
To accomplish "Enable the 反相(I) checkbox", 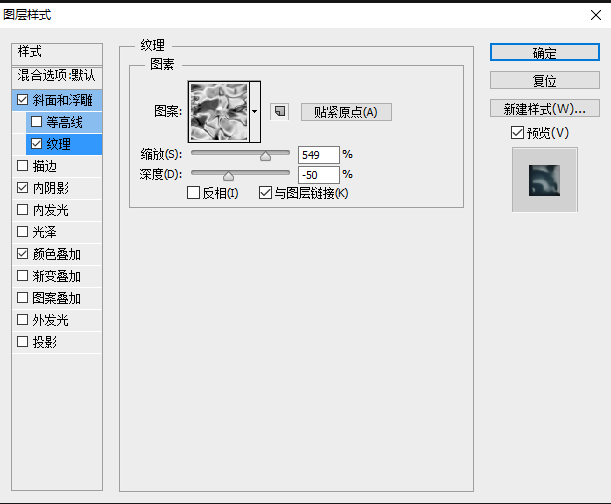I will [193, 193].
